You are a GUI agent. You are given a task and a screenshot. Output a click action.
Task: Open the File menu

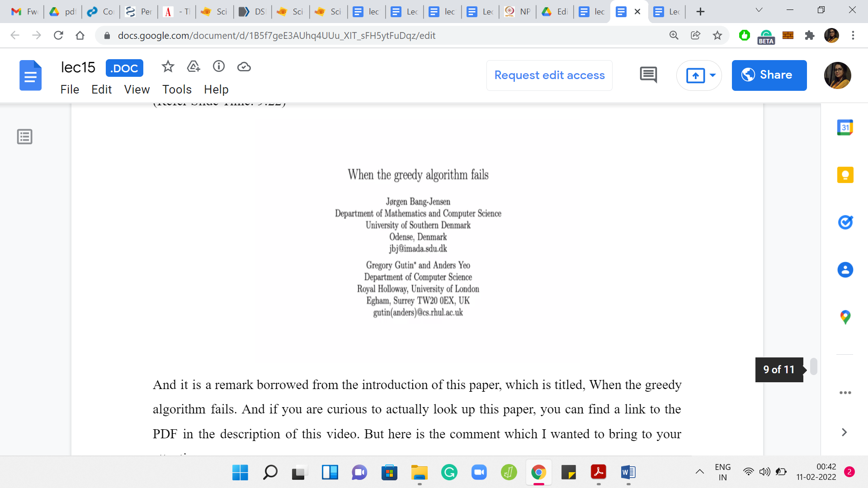pyautogui.click(x=70, y=89)
